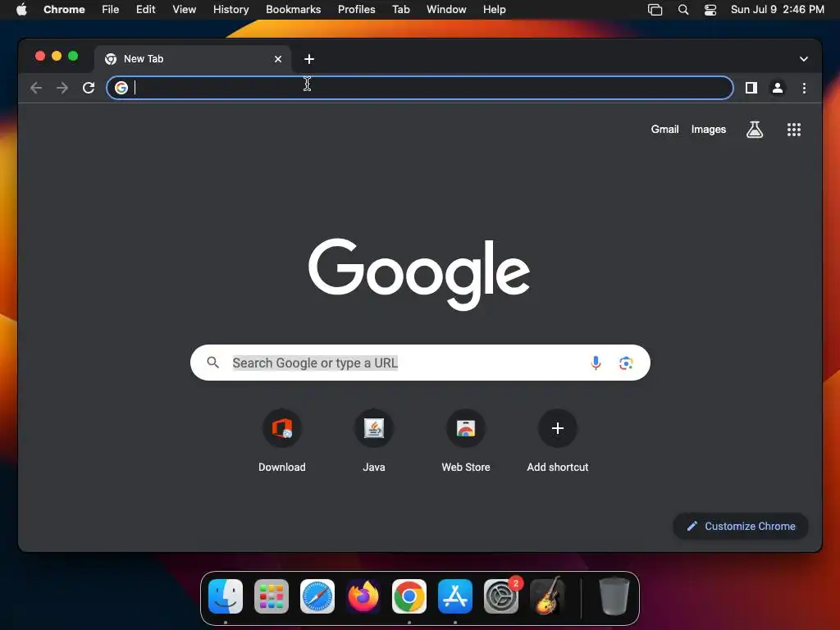Launch Safari from the dock

point(317,596)
